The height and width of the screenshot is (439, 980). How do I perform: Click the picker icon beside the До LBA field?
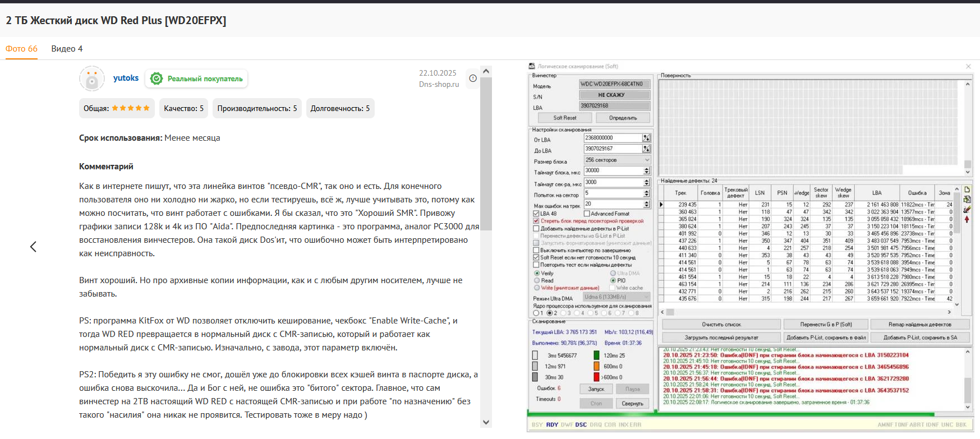646,149
